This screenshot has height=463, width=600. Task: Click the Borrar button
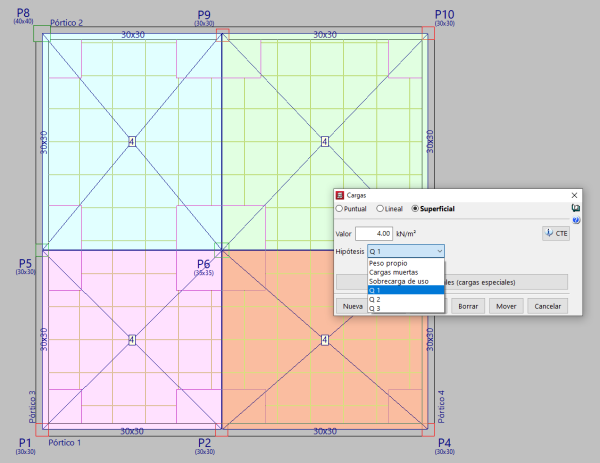[x=468, y=306]
